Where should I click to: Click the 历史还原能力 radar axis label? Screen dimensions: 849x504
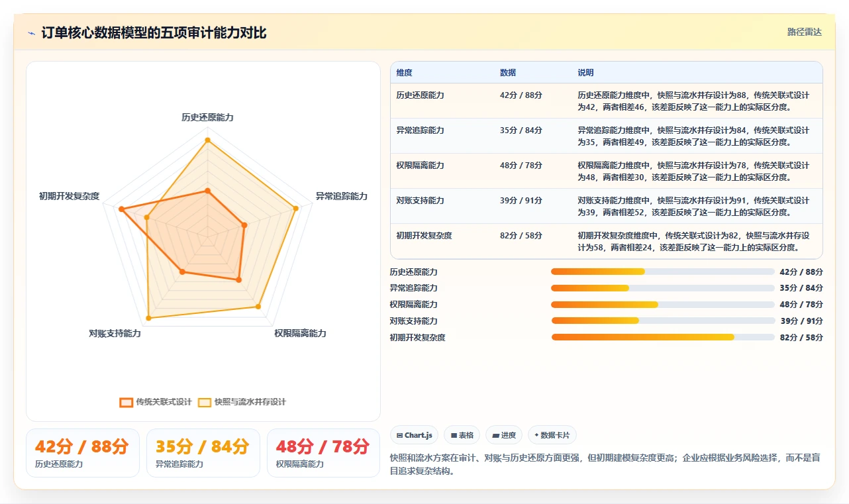(x=207, y=117)
